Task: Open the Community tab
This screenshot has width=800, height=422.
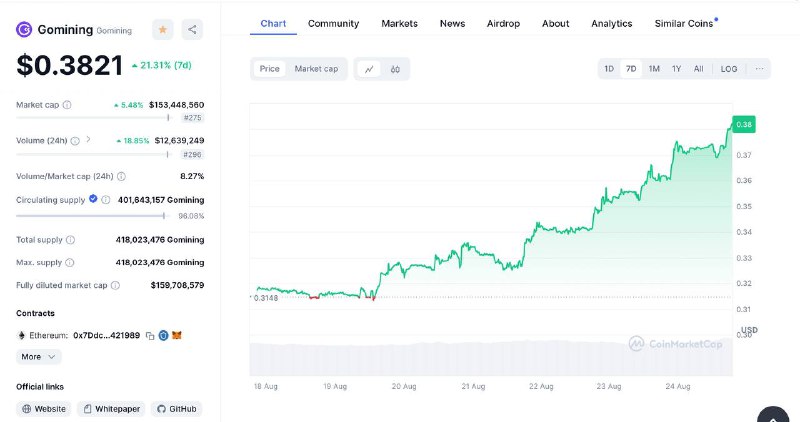Action: tap(334, 23)
